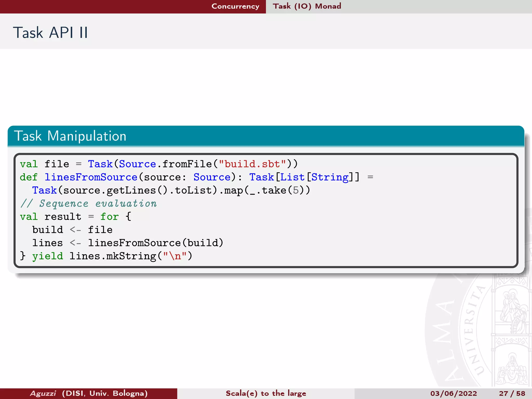Click the Task API II slide title

[51, 33]
